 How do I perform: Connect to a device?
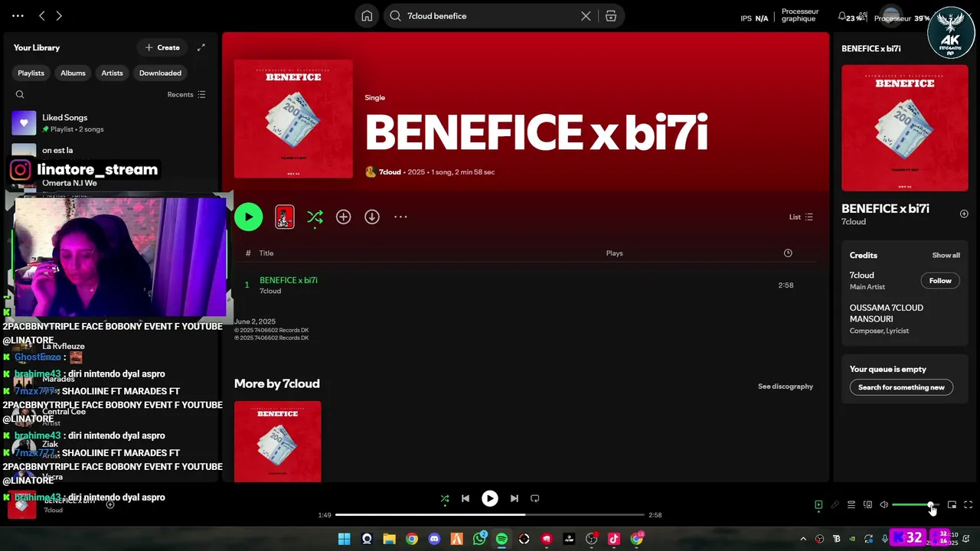867,505
